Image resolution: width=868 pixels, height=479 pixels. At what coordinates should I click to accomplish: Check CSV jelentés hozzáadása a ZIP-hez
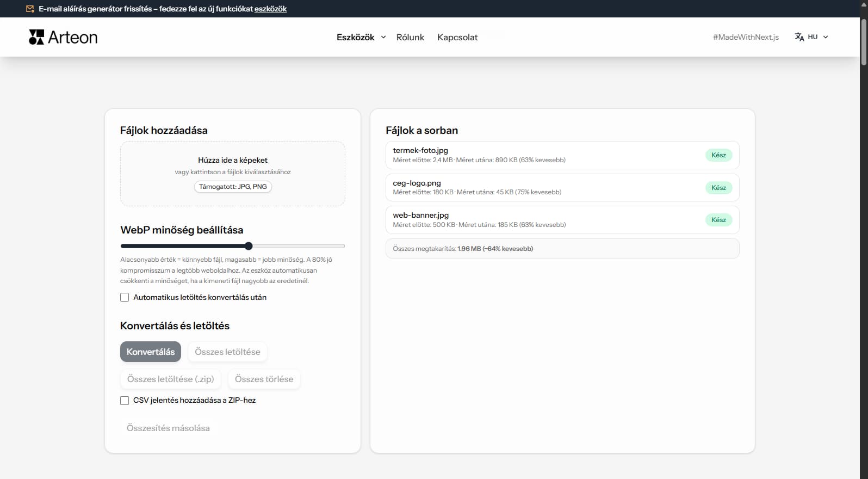125,401
